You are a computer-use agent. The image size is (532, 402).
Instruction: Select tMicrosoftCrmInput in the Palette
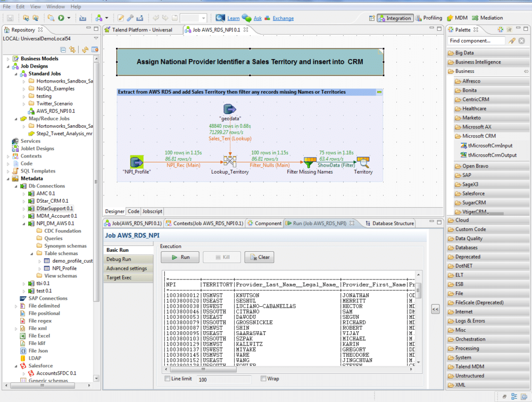490,145
